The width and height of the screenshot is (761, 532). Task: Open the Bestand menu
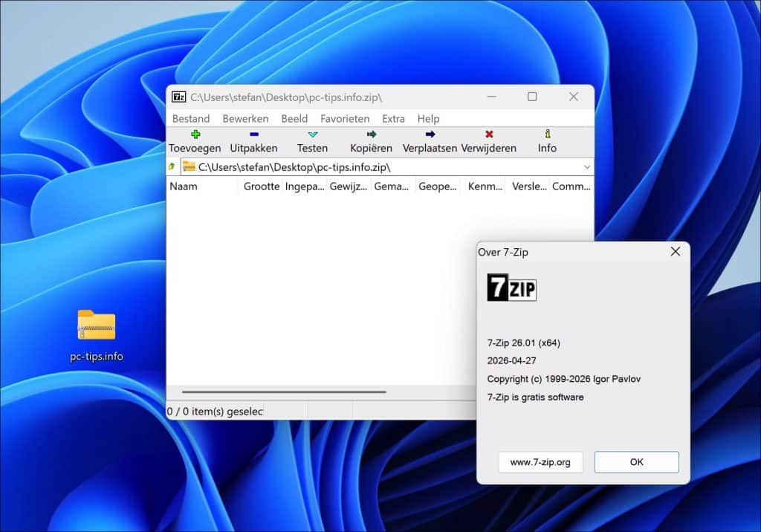191,118
